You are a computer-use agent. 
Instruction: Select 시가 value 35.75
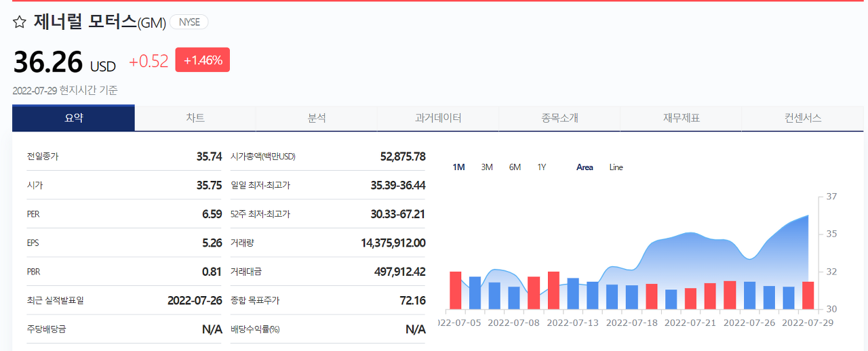pyautogui.click(x=210, y=185)
